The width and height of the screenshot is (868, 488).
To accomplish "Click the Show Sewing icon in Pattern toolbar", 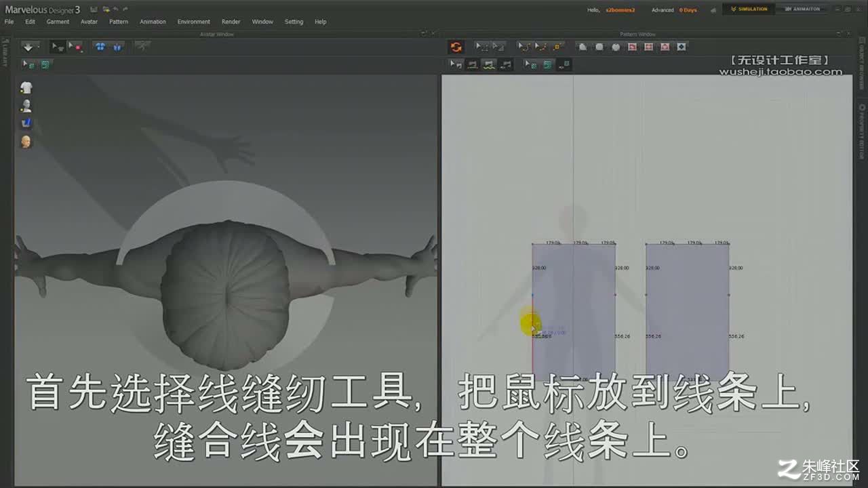I will (x=506, y=64).
